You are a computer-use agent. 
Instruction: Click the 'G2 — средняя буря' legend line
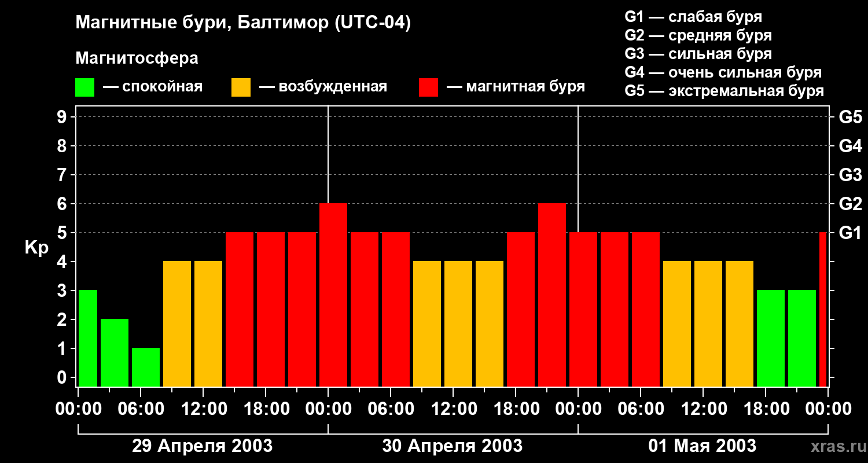[x=698, y=35]
